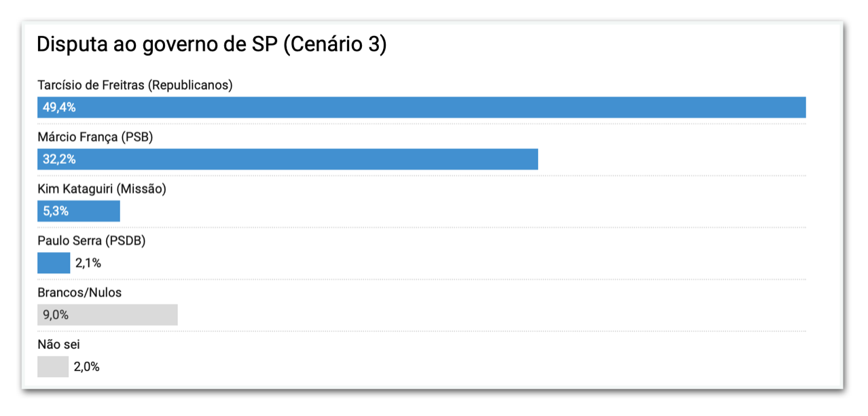Click the Tarcísio de Freitas (Republicanos) label

pyautogui.click(x=135, y=85)
